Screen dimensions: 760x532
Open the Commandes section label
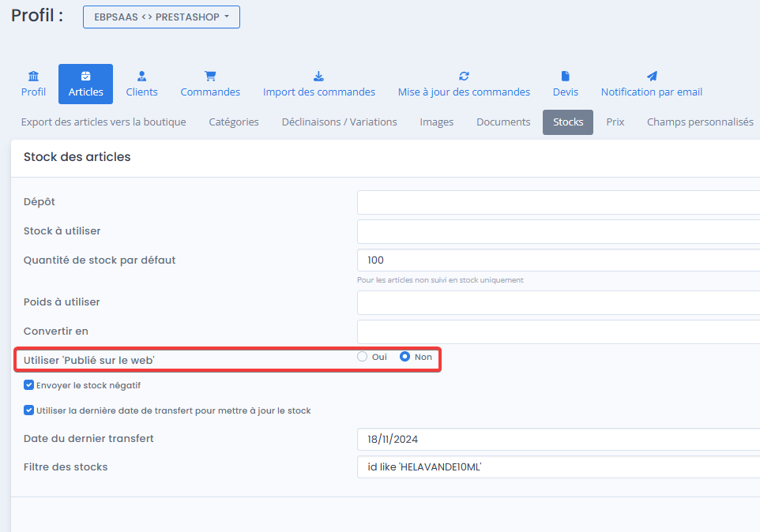pos(210,92)
